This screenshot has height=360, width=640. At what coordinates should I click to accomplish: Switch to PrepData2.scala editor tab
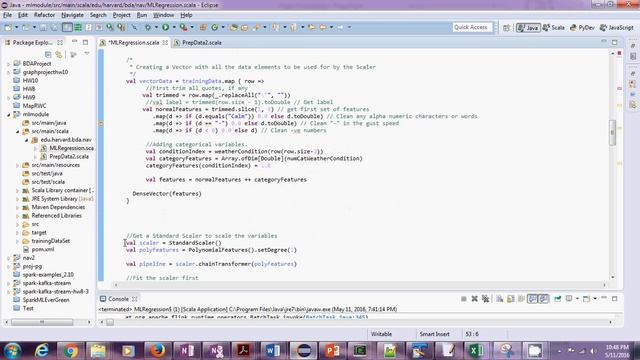point(198,42)
